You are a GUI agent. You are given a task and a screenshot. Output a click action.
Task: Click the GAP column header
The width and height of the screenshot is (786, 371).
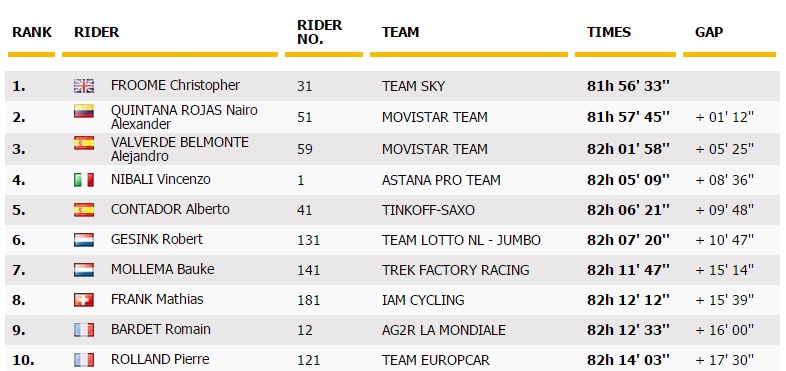pyautogui.click(x=709, y=32)
